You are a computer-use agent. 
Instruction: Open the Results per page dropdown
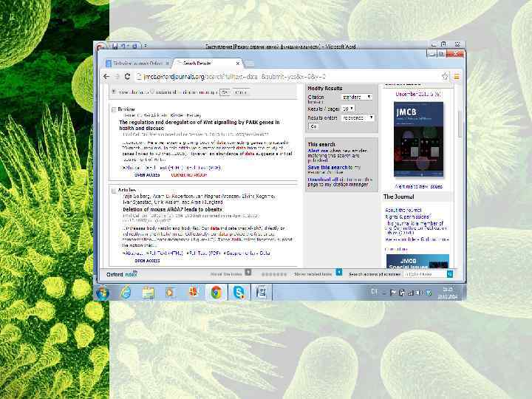tap(348, 109)
